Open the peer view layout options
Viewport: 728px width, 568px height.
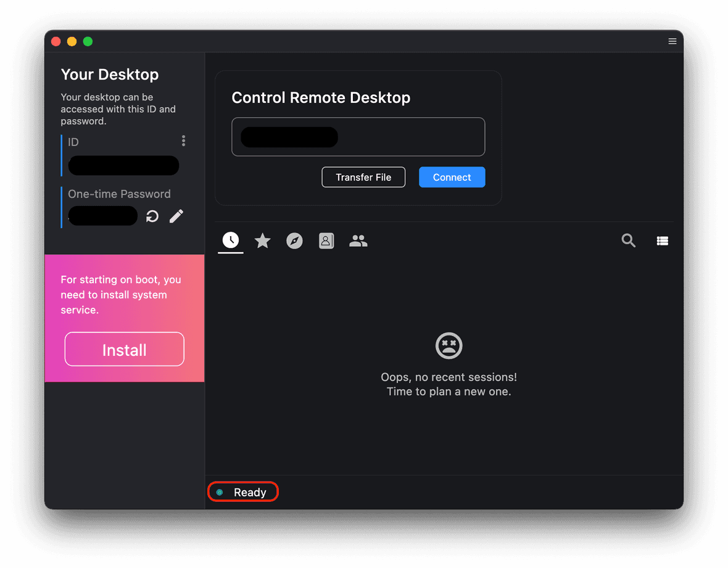point(662,241)
